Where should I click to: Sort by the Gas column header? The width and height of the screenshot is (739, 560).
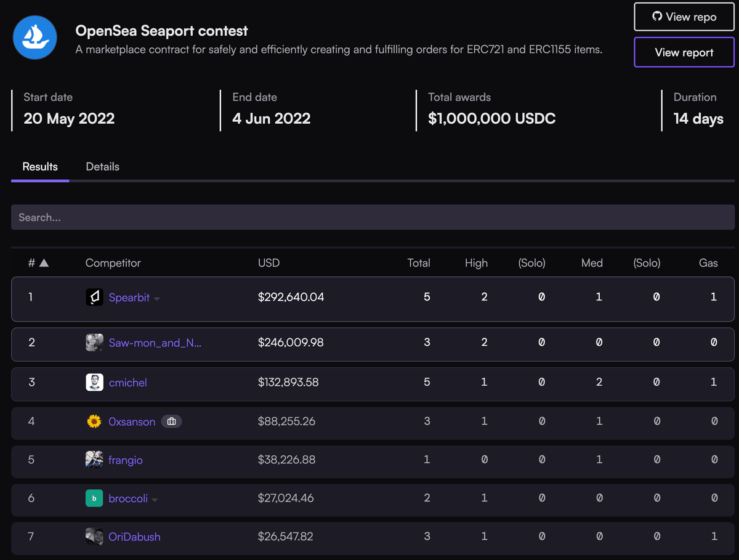click(708, 263)
